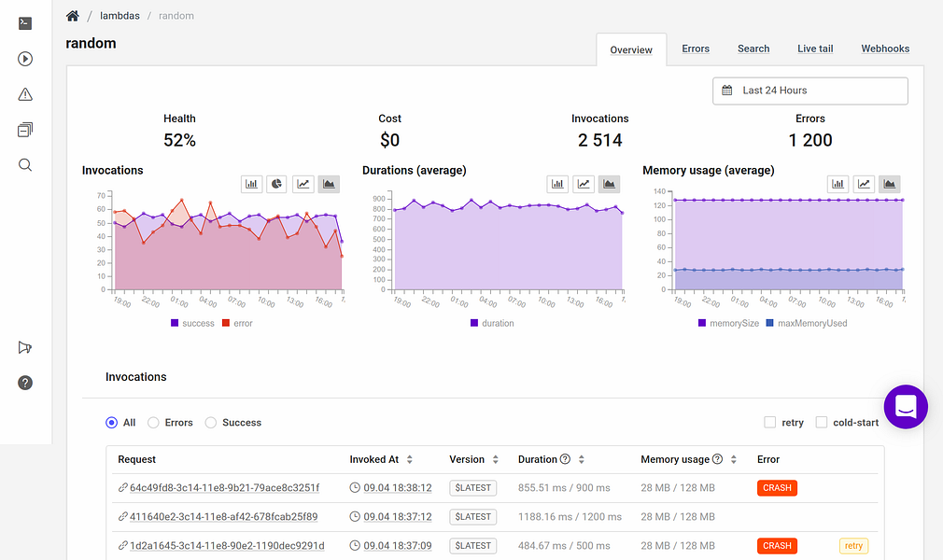Open request 64c49fd8-3c14-11e8-9b21-79ace8c3251f
The height and width of the screenshot is (560, 943).
click(x=224, y=488)
